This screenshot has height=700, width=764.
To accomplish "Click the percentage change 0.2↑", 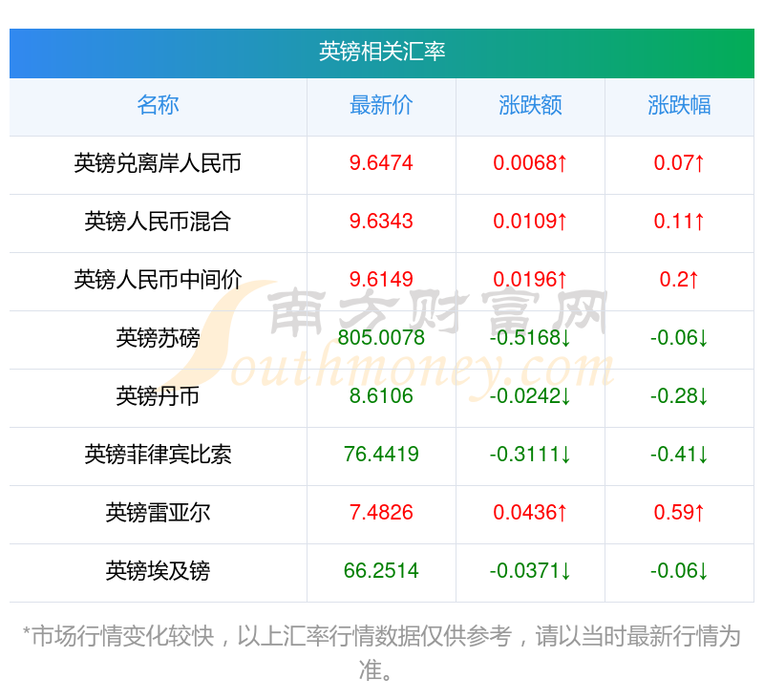I will click(679, 280).
